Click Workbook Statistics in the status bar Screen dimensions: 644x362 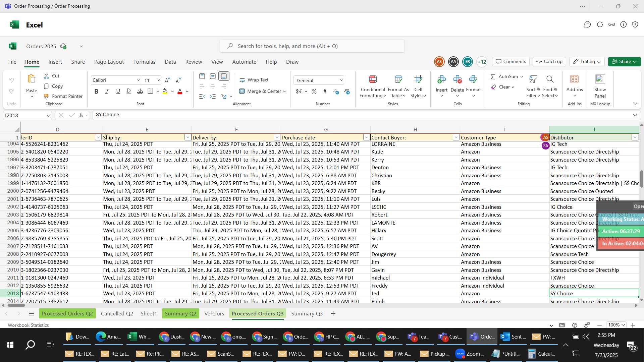click(x=28, y=325)
